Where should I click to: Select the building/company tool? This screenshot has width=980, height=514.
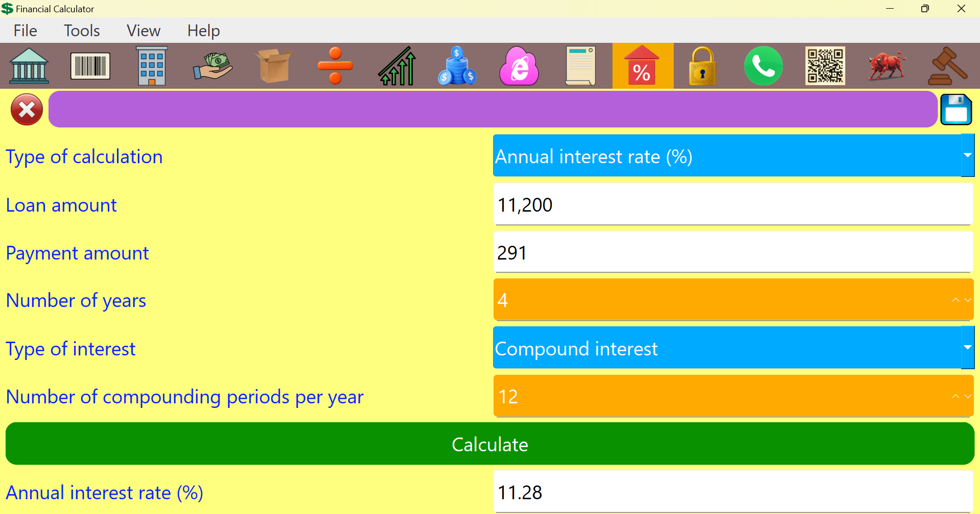tap(151, 66)
